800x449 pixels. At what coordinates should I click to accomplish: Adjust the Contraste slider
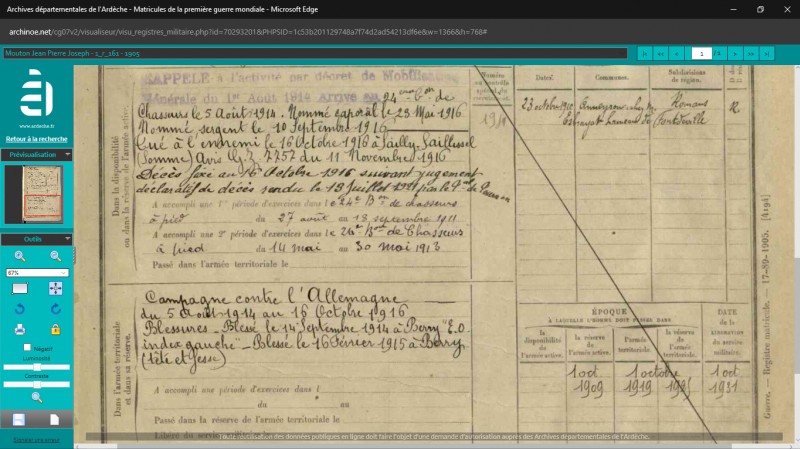pyautogui.click(x=37, y=384)
